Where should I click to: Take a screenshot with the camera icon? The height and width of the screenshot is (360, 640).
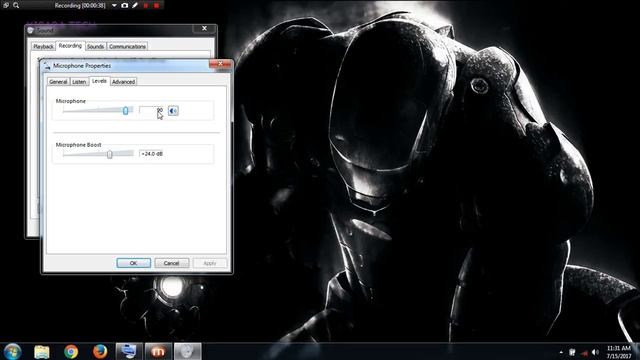[124, 5]
